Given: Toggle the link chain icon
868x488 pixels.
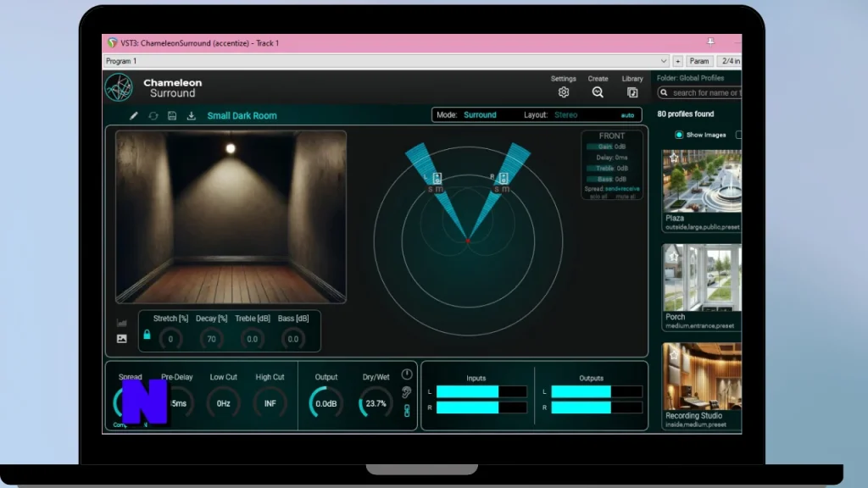Looking at the screenshot, I should coord(407,411).
